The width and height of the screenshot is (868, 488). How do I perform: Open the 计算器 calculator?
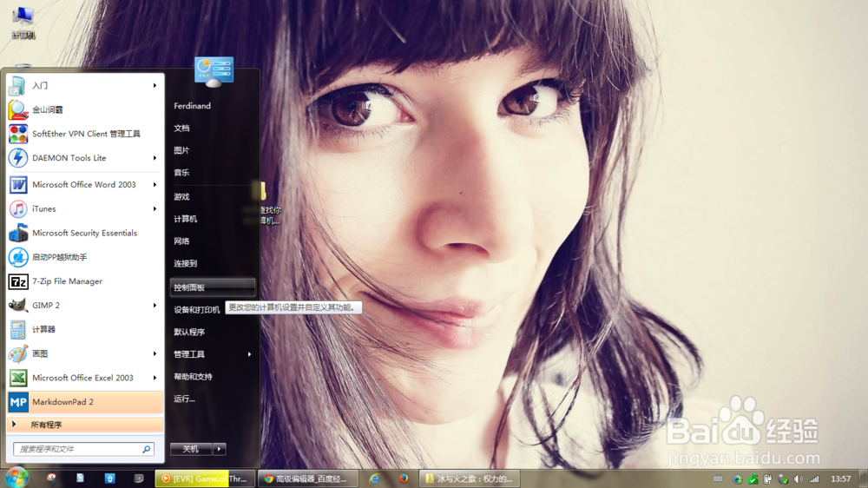click(85, 330)
